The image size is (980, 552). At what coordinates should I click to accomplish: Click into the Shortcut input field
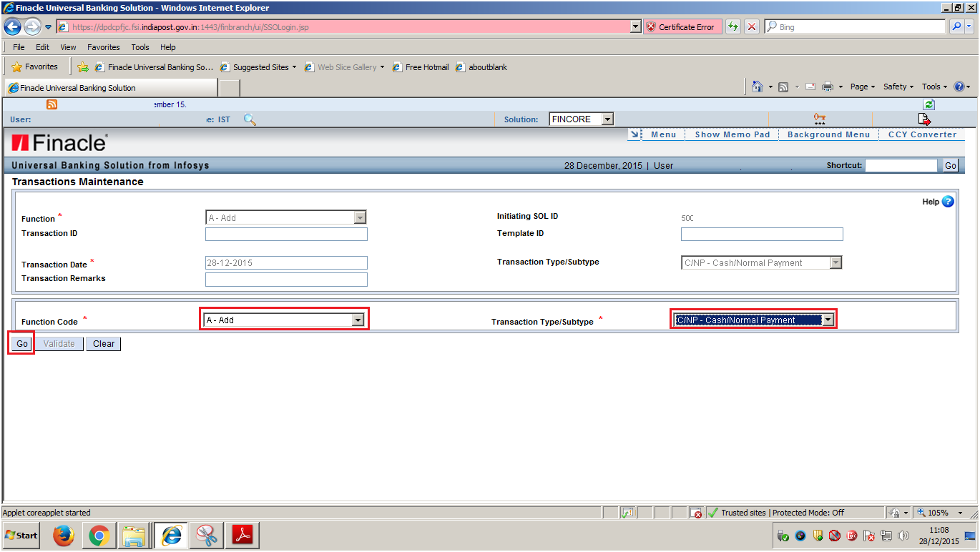coord(901,166)
